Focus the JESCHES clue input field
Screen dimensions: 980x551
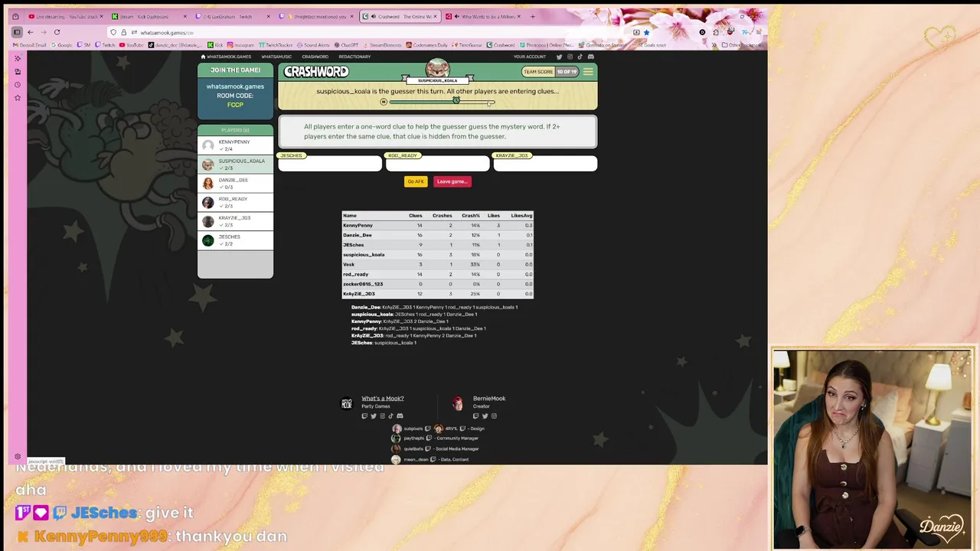point(330,164)
